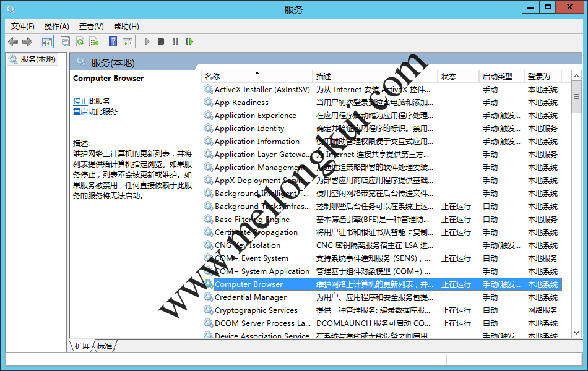The height and width of the screenshot is (371, 588).
Task: Select the AppX Deployment Service row
Action: (x=262, y=181)
